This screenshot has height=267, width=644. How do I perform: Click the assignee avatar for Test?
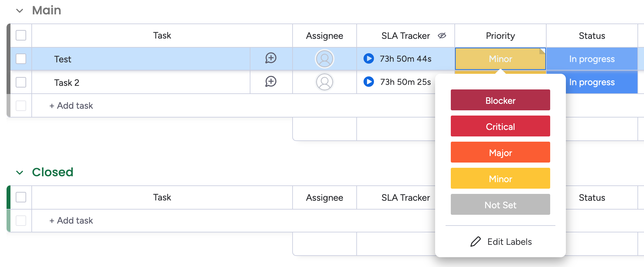click(x=324, y=59)
